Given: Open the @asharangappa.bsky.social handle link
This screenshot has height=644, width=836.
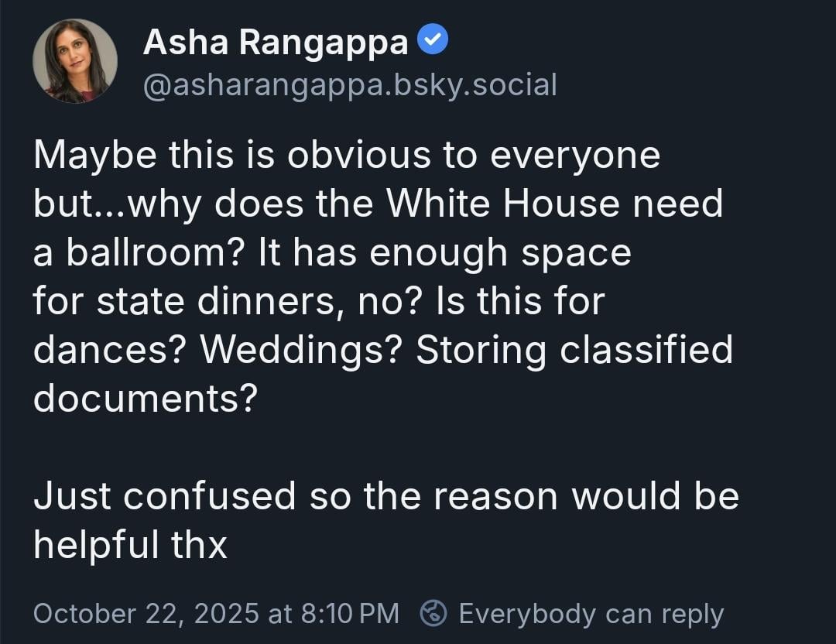Looking at the screenshot, I should 350,84.
